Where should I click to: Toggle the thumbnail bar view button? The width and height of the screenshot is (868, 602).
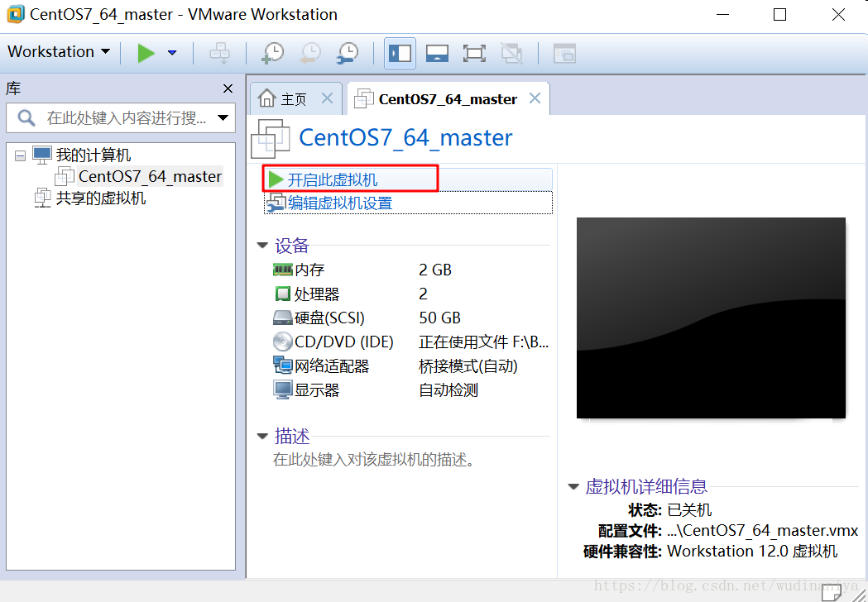tap(437, 53)
